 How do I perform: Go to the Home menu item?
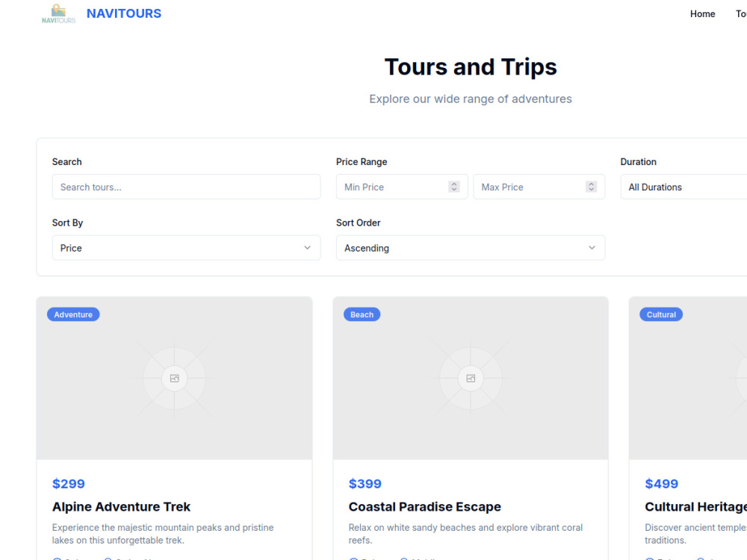[x=702, y=13]
